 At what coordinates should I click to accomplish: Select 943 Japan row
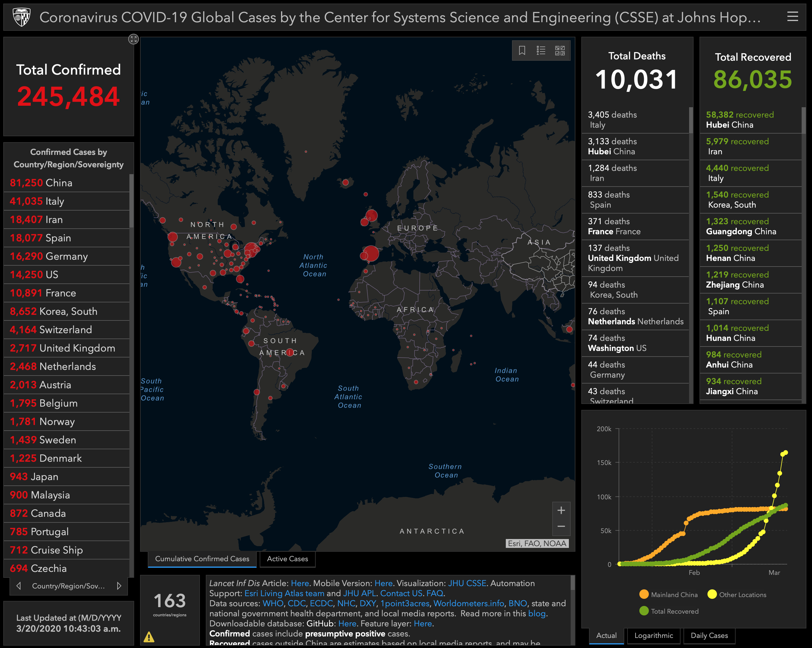(67, 477)
